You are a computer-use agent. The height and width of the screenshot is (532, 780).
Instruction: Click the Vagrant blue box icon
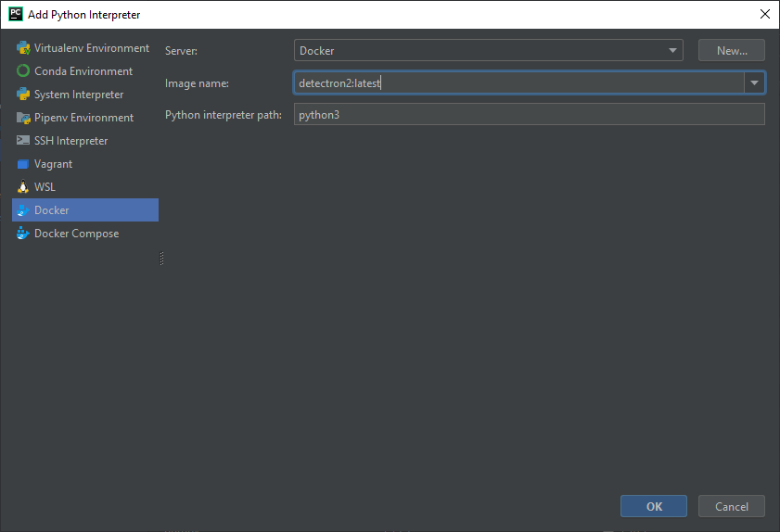(23, 164)
